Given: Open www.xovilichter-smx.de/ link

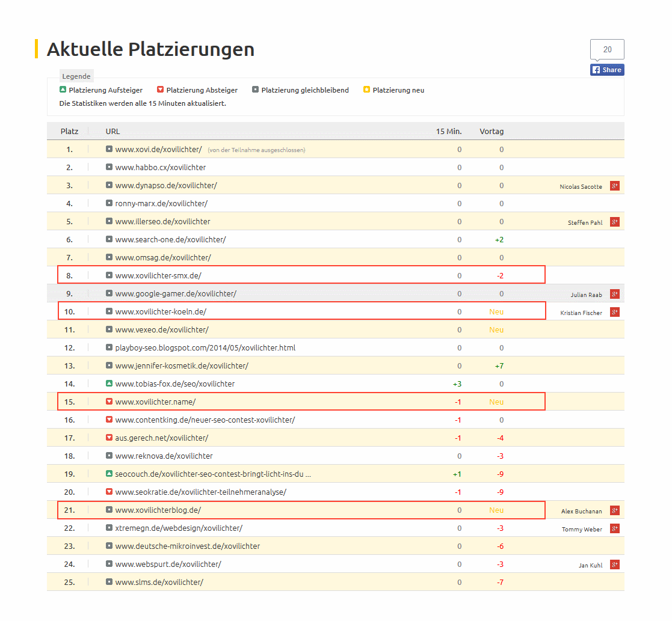Looking at the screenshot, I should [x=158, y=275].
